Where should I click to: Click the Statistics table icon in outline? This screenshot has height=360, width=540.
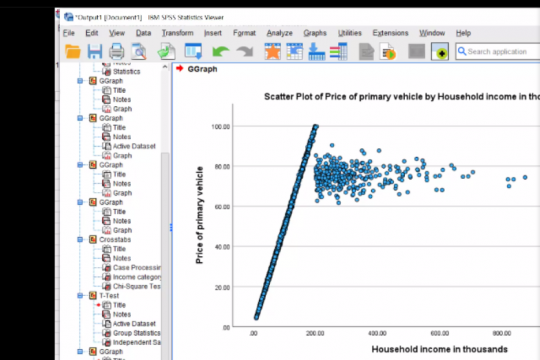(107, 71)
